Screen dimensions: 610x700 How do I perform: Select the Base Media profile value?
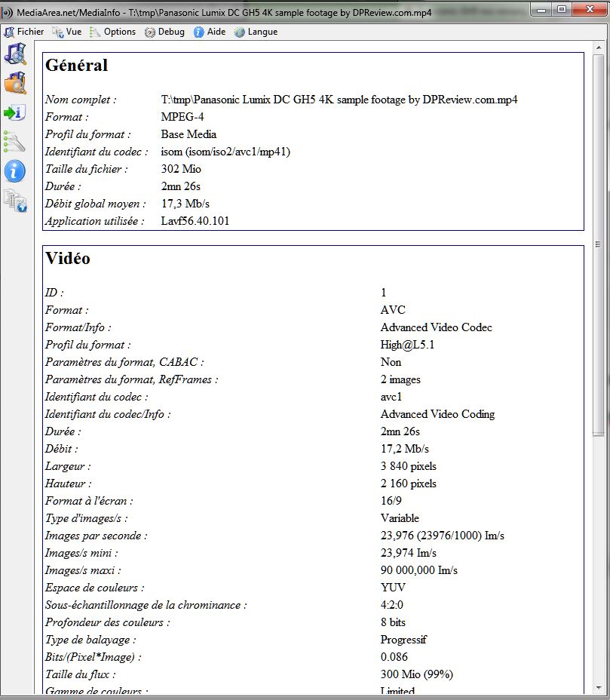pyautogui.click(x=189, y=134)
